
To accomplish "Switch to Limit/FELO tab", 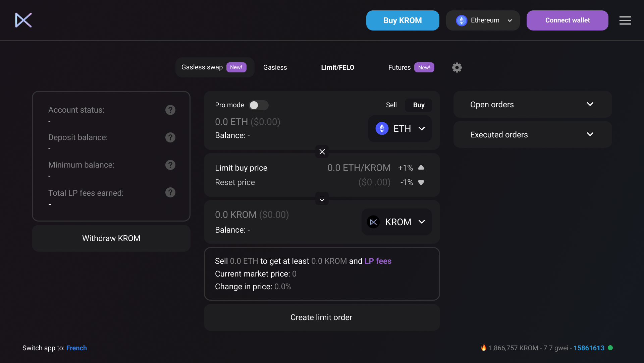I will (x=337, y=67).
